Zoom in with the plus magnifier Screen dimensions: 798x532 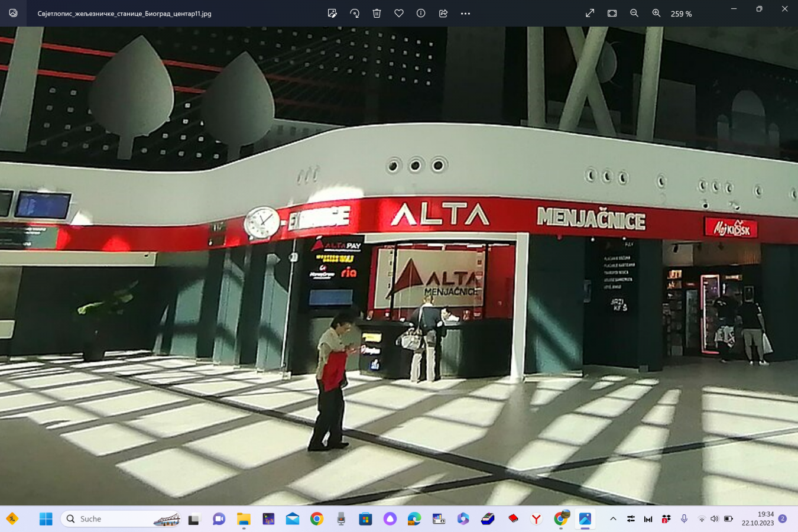pyautogui.click(x=656, y=13)
